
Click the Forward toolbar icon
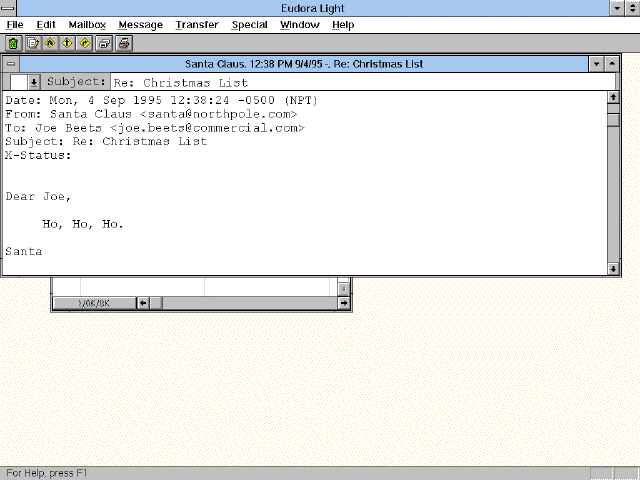[x=67, y=43]
